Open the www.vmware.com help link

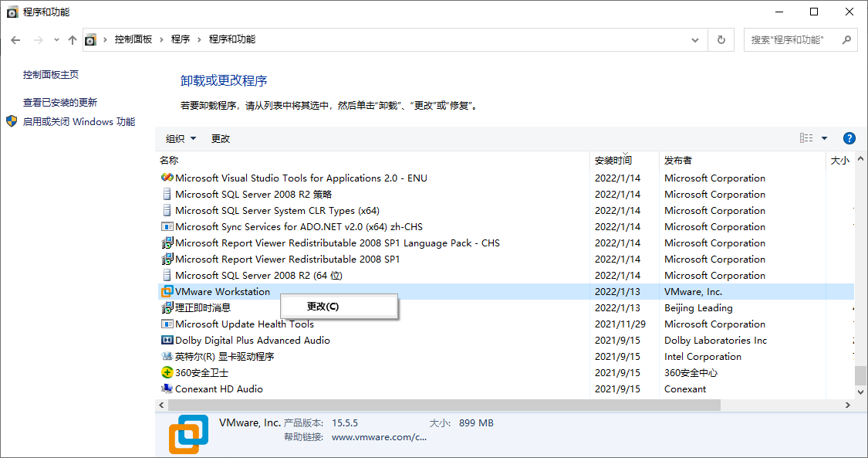coord(379,437)
